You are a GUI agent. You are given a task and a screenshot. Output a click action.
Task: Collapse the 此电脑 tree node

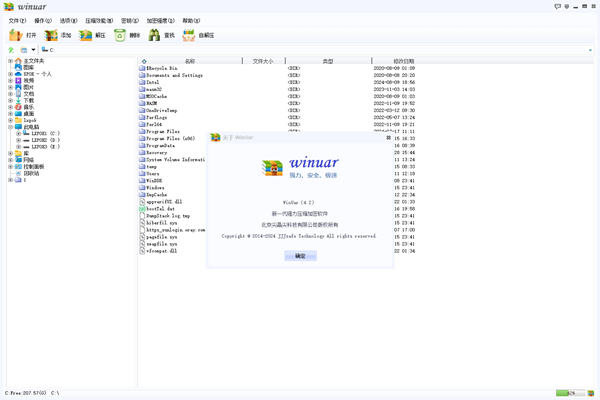coord(11,127)
